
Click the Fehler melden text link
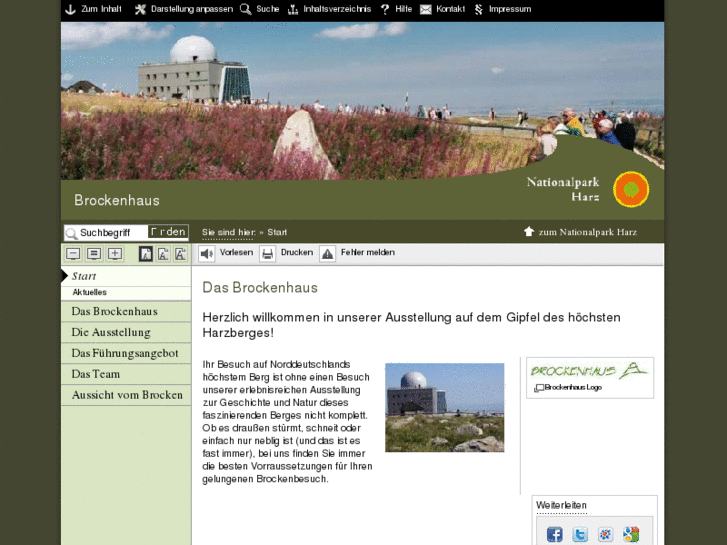[x=368, y=252]
